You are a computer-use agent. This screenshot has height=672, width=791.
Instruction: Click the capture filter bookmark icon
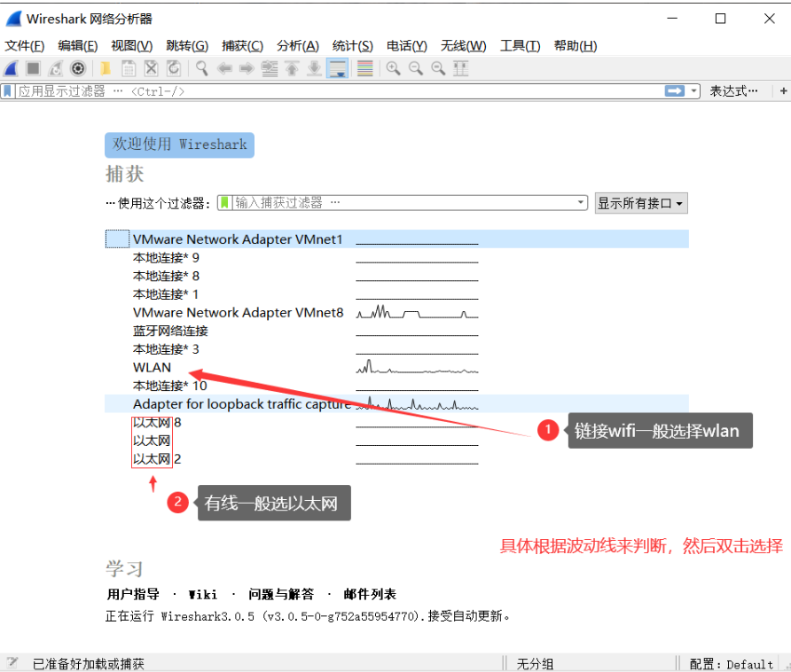[224, 203]
